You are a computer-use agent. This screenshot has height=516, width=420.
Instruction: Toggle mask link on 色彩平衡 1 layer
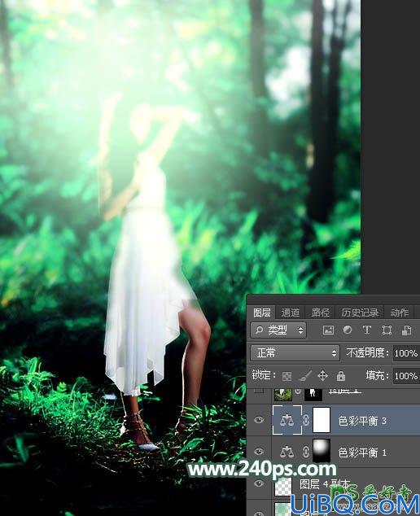tap(306, 452)
